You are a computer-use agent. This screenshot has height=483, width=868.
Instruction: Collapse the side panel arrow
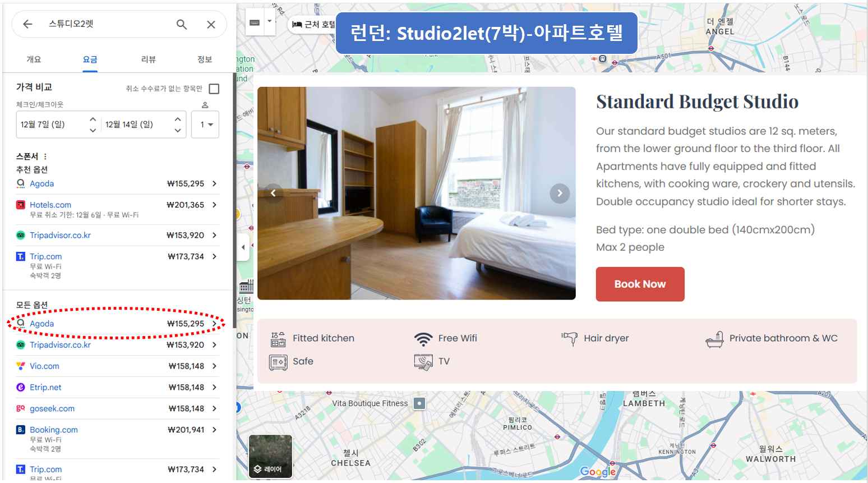(243, 247)
